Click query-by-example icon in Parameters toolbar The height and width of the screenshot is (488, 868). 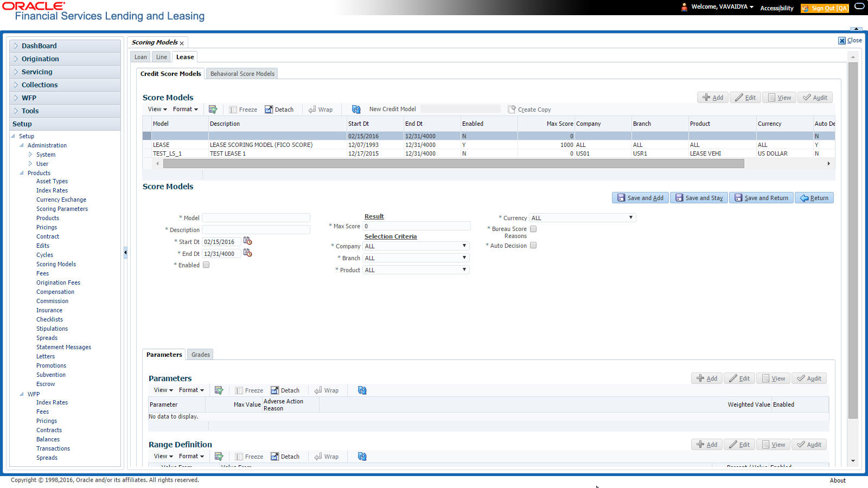pyautogui.click(x=219, y=390)
